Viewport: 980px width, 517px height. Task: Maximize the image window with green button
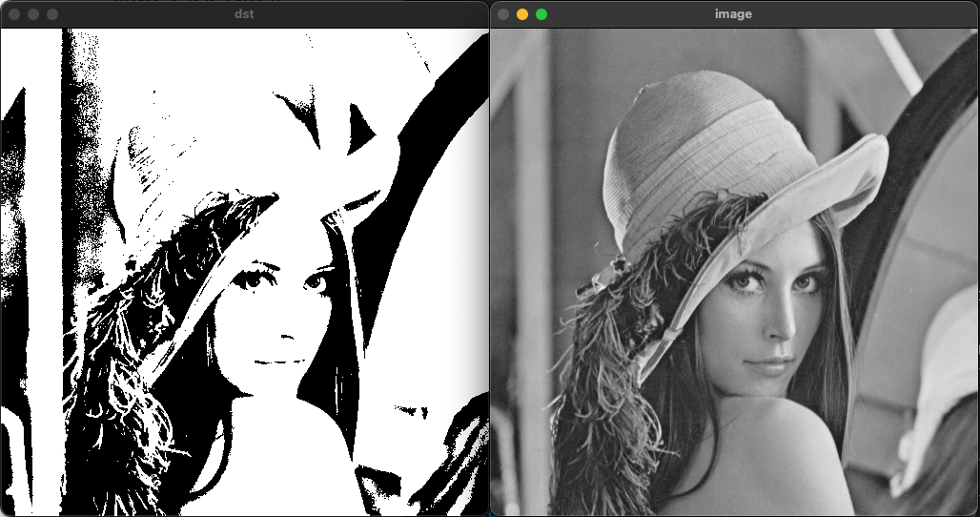coord(541,14)
